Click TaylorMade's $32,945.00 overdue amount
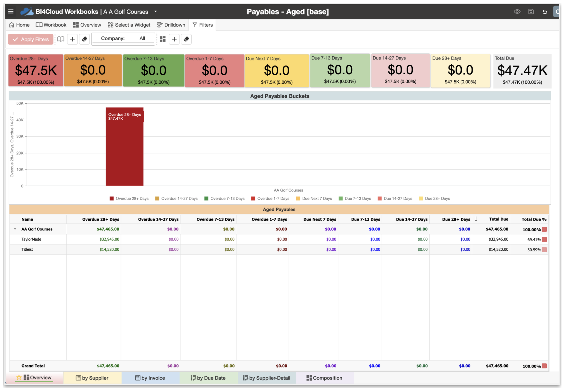 click(x=109, y=239)
